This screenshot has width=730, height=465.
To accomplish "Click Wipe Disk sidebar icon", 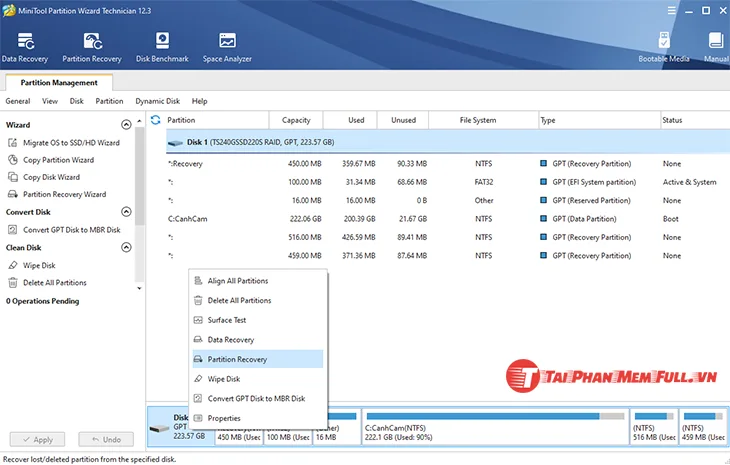I will tap(13, 265).
